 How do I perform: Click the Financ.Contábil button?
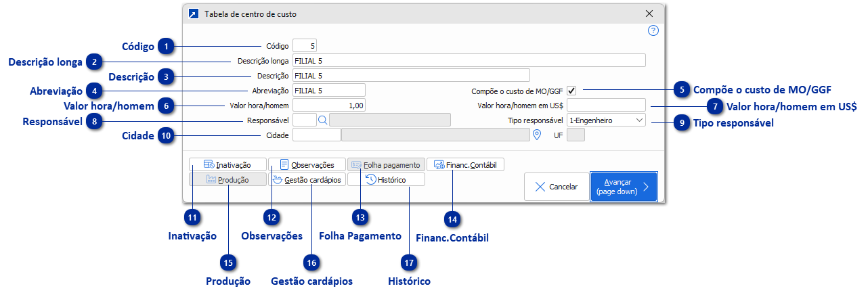(x=465, y=164)
